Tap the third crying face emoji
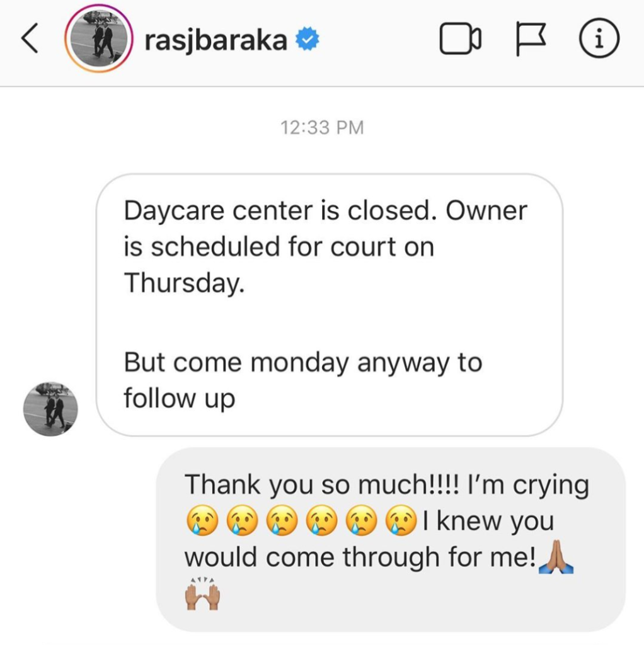 point(282,520)
